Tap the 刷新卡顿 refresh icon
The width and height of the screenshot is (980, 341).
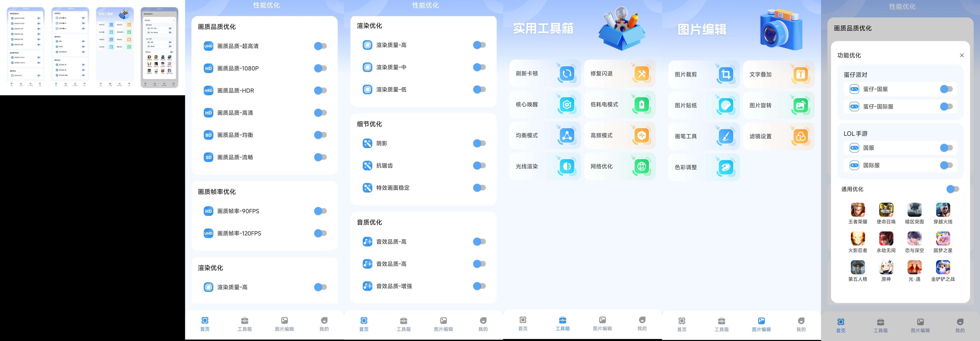[567, 73]
